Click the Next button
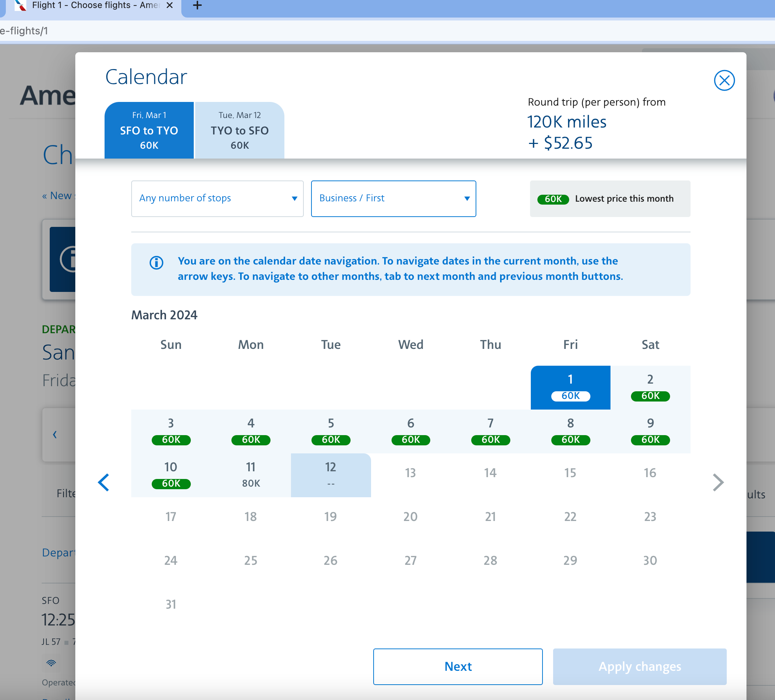The height and width of the screenshot is (700, 775). tap(457, 667)
